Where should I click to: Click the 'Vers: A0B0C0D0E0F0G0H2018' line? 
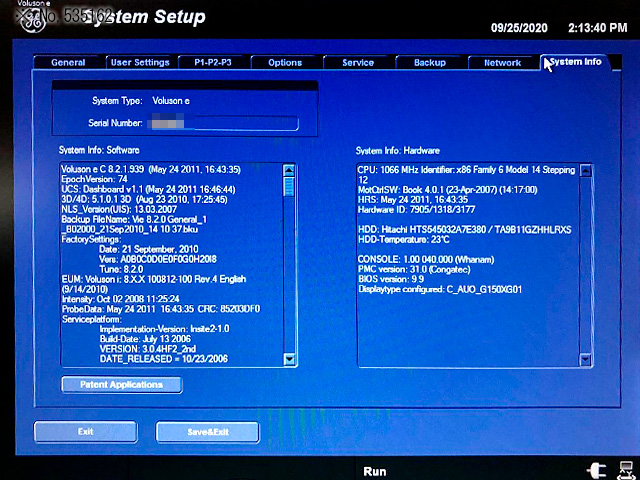[x=158, y=259]
